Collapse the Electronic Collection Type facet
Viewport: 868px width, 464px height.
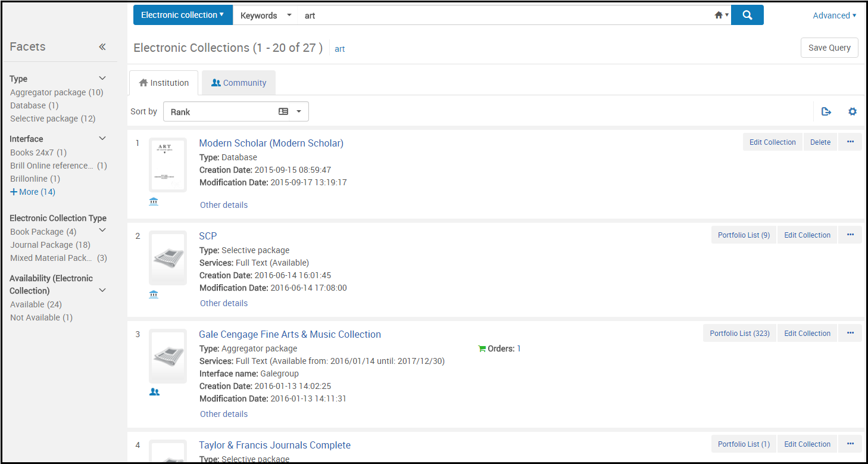tap(102, 231)
